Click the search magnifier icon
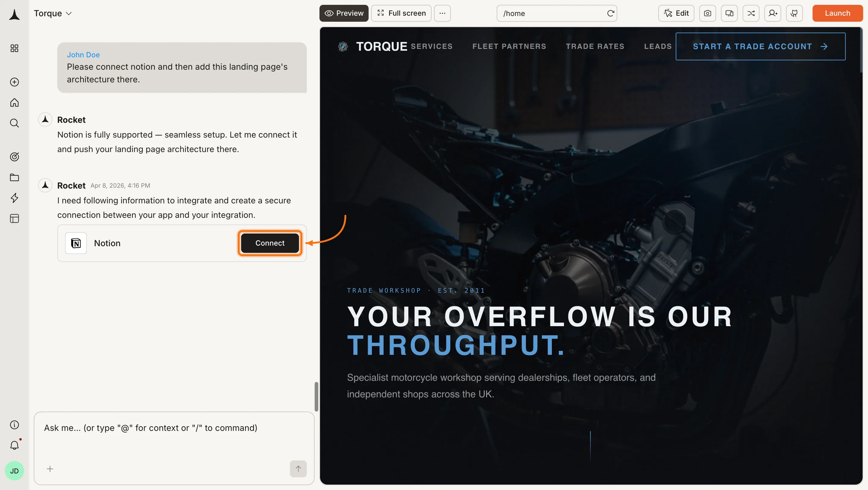This screenshot has width=868, height=490. 14,123
